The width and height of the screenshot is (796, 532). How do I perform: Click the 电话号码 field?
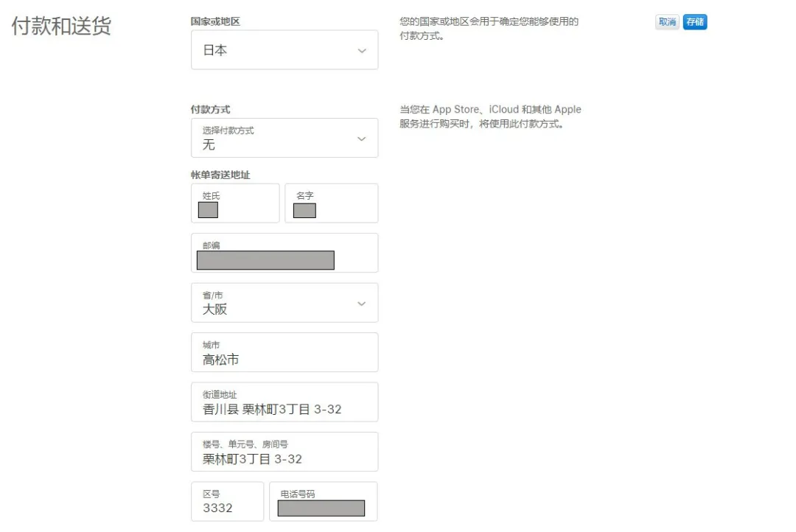pos(324,502)
